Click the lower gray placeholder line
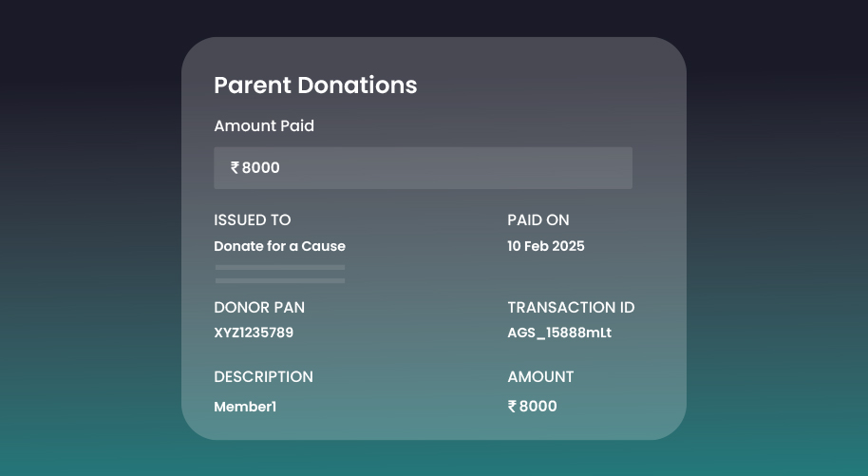Image resolution: width=868 pixels, height=476 pixels. coord(279,280)
